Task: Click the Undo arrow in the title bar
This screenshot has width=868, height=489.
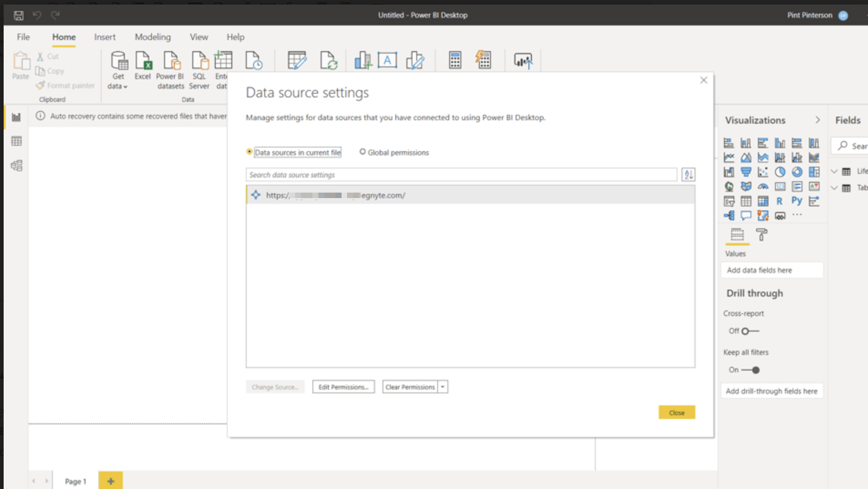Action: [x=37, y=15]
